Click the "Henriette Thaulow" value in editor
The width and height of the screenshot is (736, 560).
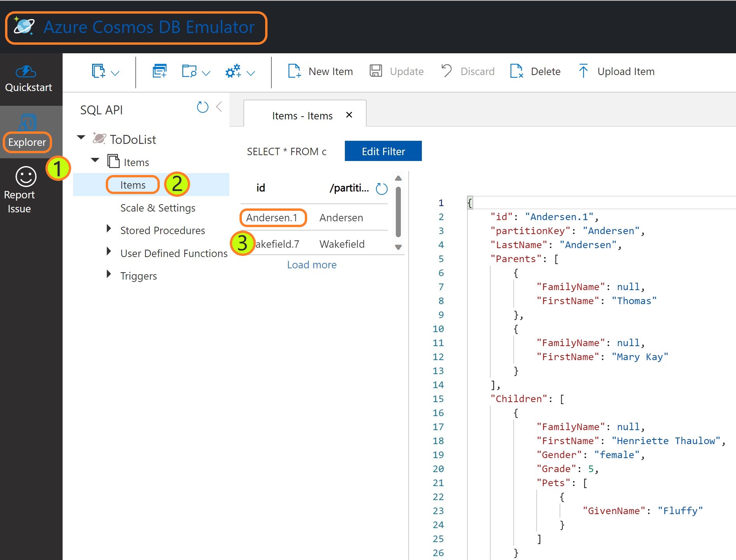point(666,441)
